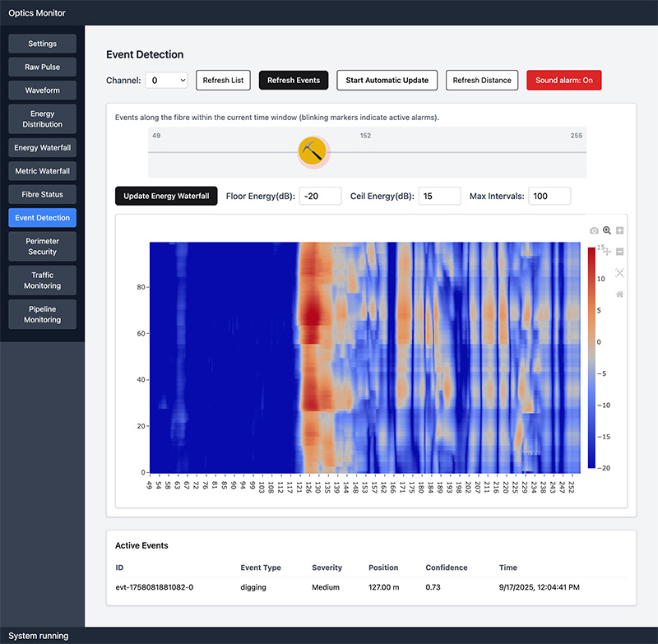
Task: Click the camera download-plot icon
Action: (x=594, y=231)
